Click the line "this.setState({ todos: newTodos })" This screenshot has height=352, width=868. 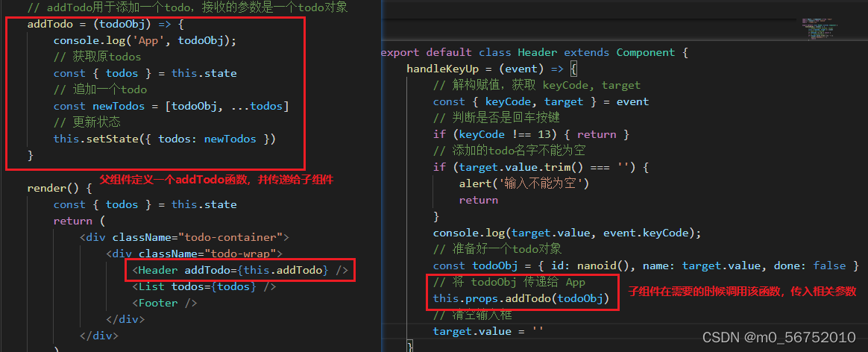point(164,139)
